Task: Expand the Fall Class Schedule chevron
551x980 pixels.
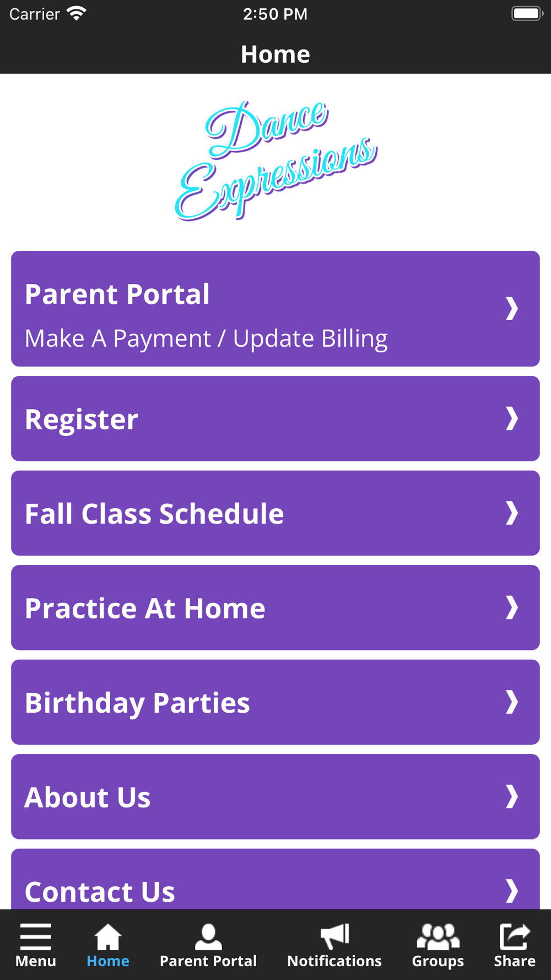Action: click(x=512, y=513)
